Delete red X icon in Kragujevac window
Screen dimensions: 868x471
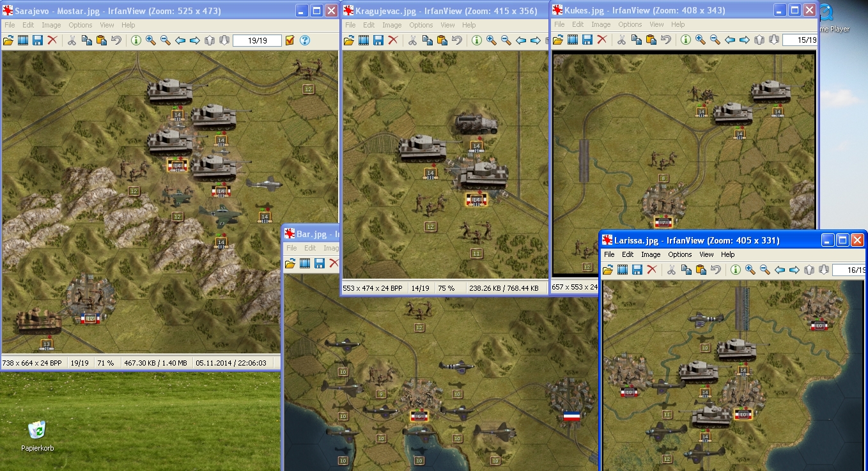(x=393, y=40)
